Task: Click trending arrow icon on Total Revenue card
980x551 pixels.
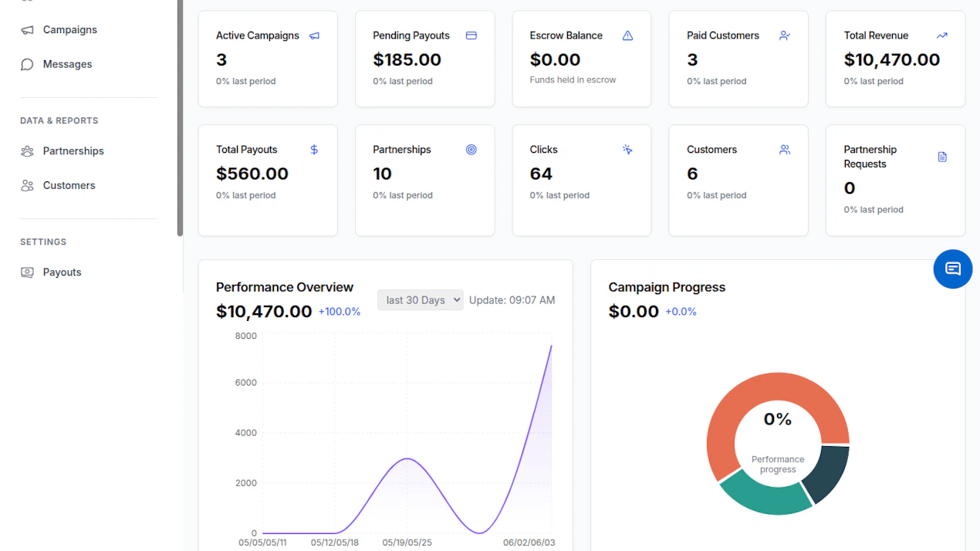Action: point(942,35)
